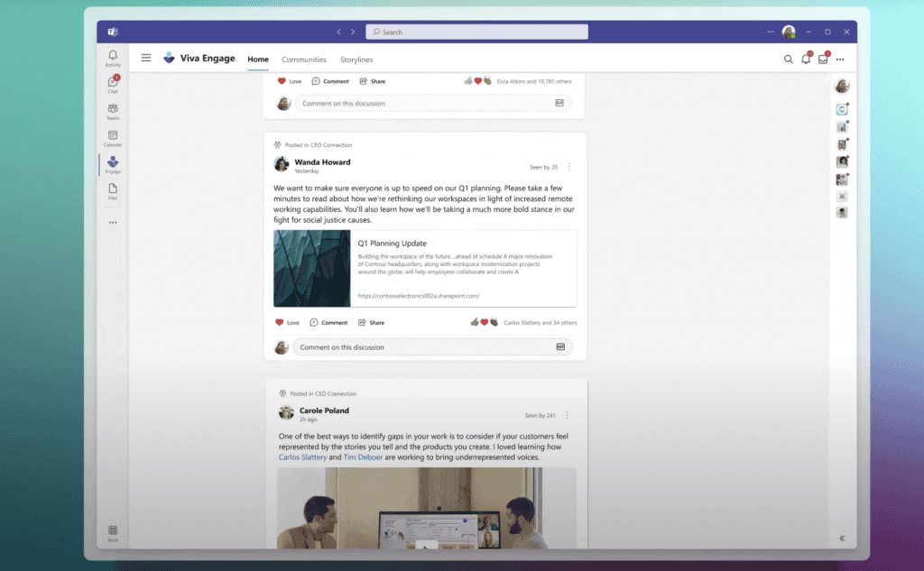924x571 pixels.
Task: Open top avatar in right rail
Action: [x=842, y=86]
